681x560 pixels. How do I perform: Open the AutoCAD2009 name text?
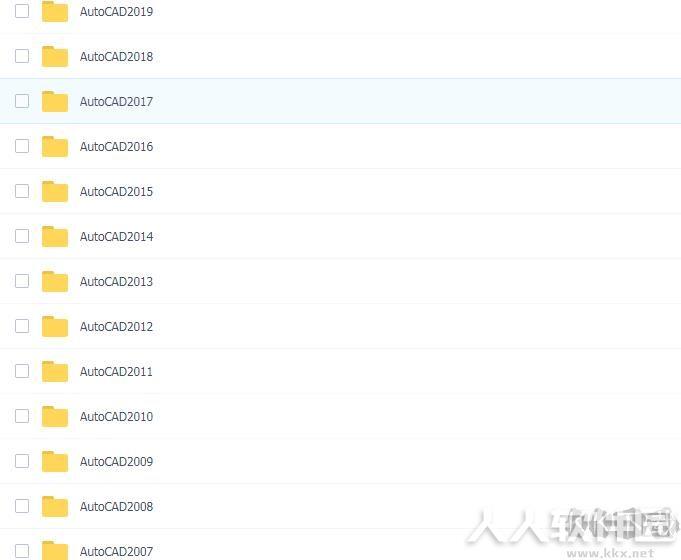click(x=116, y=461)
